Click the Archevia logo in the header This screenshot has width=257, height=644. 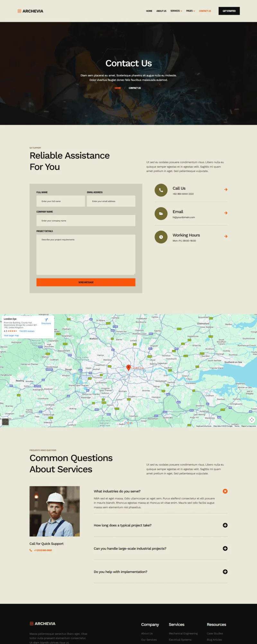tap(30, 11)
